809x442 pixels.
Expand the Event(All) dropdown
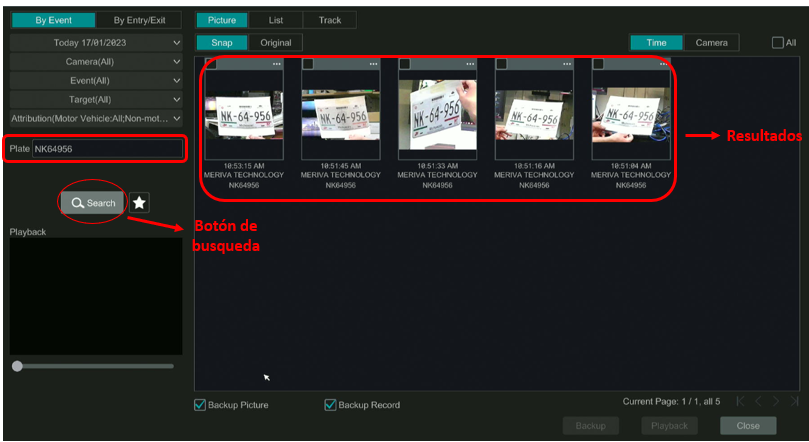[x=96, y=81]
